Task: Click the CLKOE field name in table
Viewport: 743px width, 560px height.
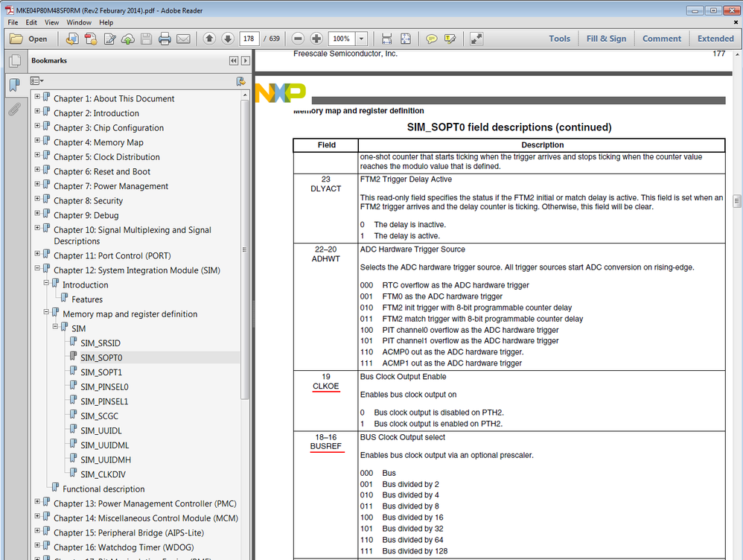Action: click(x=325, y=386)
